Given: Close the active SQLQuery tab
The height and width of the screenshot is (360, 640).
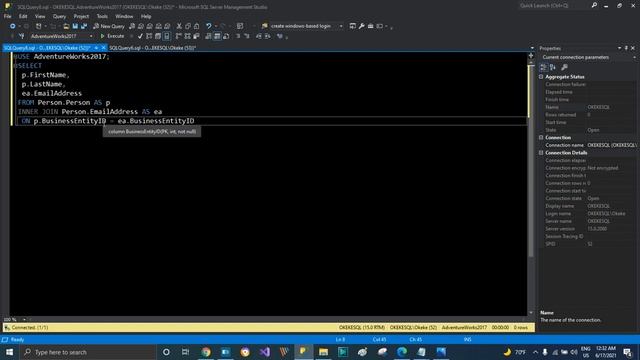Looking at the screenshot, I should click(x=103, y=48).
